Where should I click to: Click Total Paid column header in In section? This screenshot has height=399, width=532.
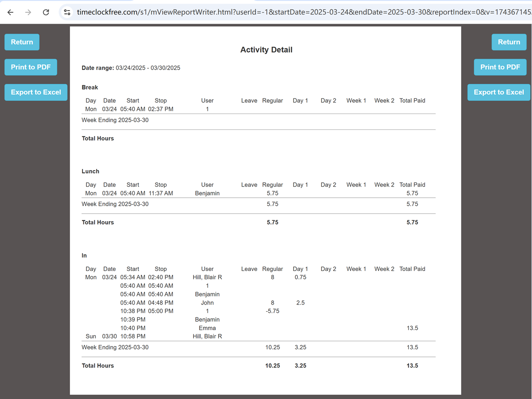(x=412, y=269)
